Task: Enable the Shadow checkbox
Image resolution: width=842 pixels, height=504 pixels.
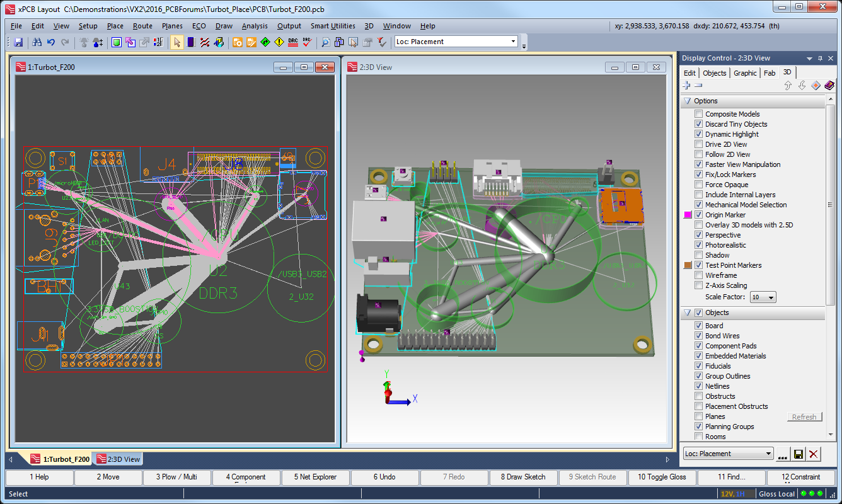Action: coord(698,255)
